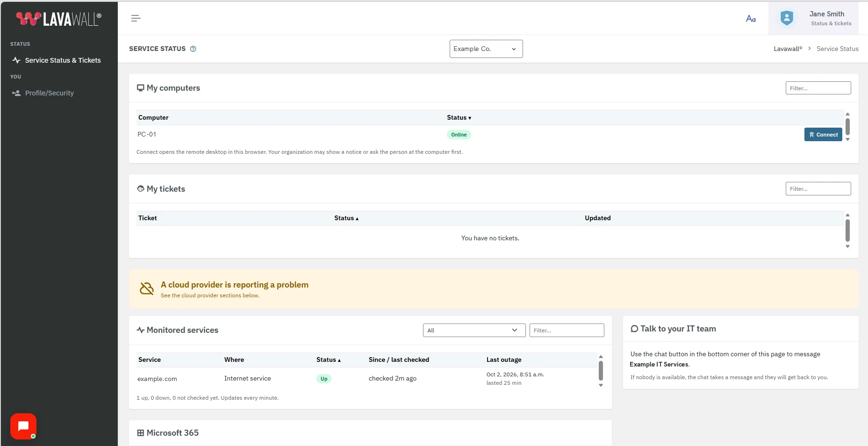Click the Talk to your IT team chat icon
The height and width of the screenshot is (446, 868).
coord(634,329)
